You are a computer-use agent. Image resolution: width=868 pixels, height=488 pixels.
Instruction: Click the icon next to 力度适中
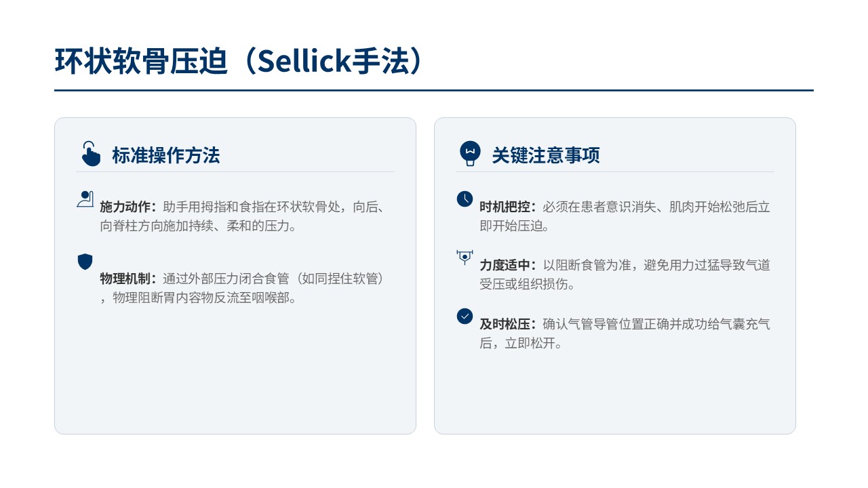coord(465,257)
